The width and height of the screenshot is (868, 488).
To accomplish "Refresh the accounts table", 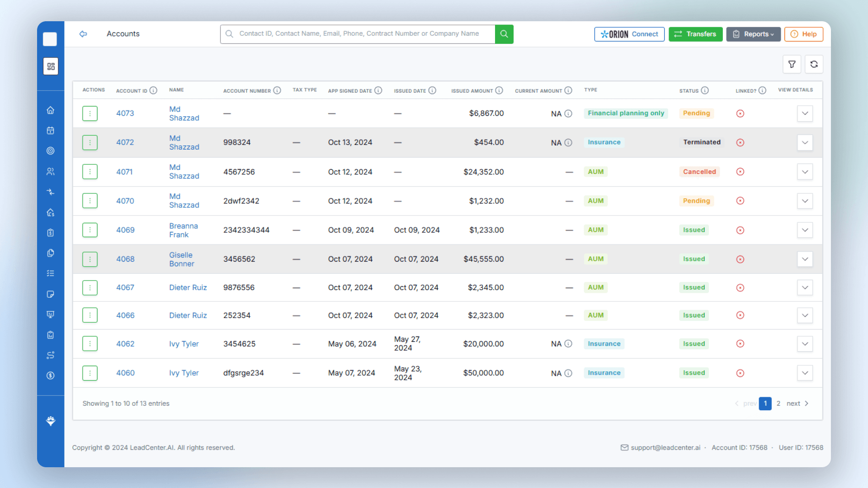I will pyautogui.click(x=814, y=64).
